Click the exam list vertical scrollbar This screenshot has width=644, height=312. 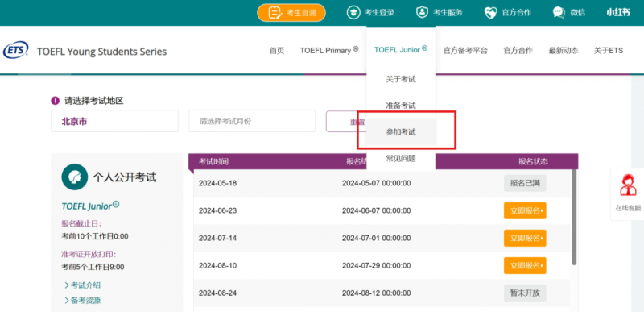click(x=574, y=217)
